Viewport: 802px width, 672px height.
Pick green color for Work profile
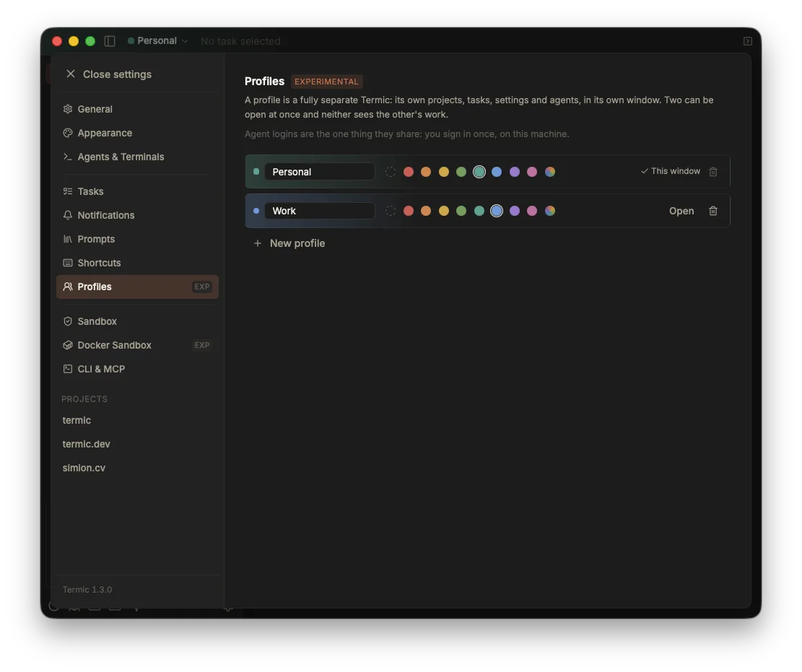coord(461,211)
